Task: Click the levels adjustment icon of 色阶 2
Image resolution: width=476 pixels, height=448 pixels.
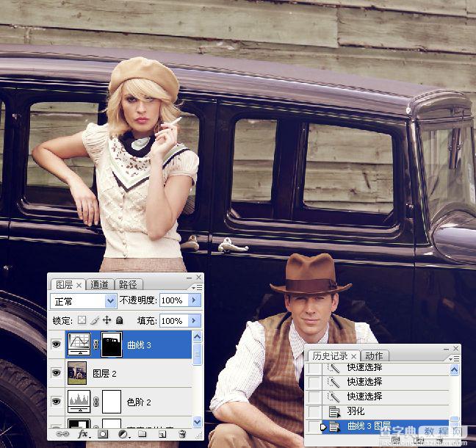Action: click(79, 401)
